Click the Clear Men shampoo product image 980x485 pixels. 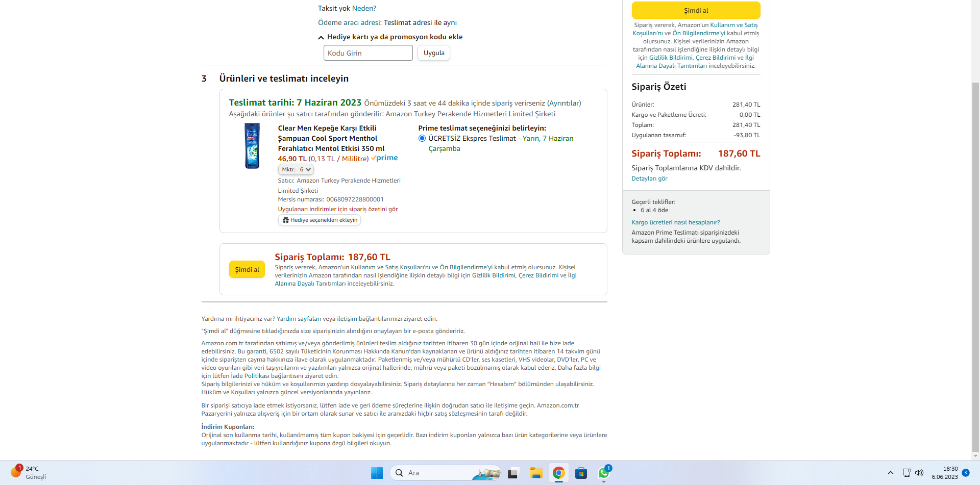(x=252, y=146)
